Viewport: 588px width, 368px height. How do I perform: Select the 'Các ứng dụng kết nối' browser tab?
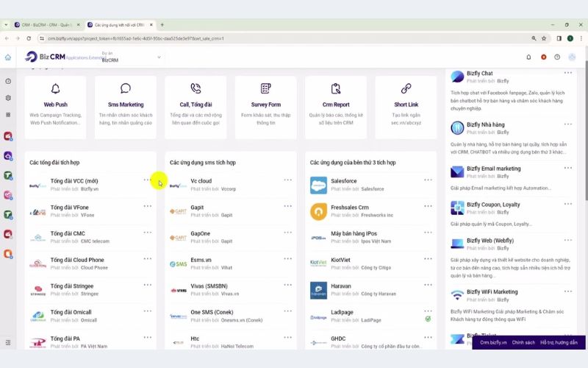pos(119,25)
